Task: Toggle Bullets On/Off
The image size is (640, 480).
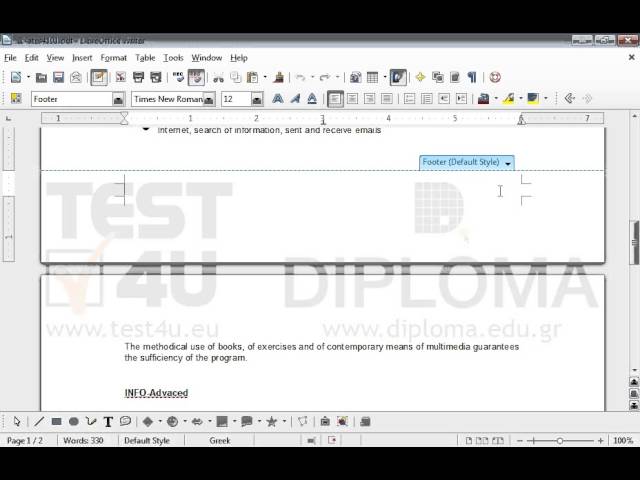Action: click(427, 99)
